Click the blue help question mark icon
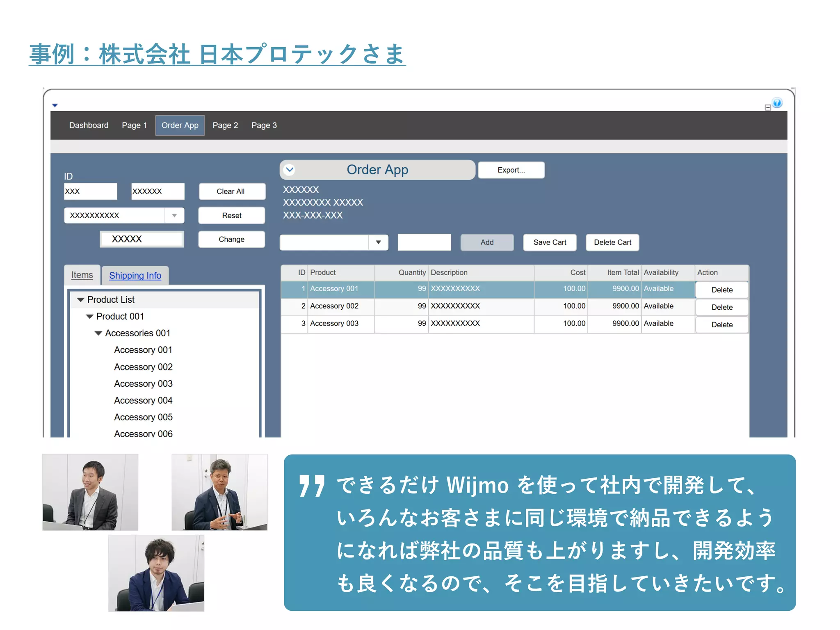 click(777, 103)
